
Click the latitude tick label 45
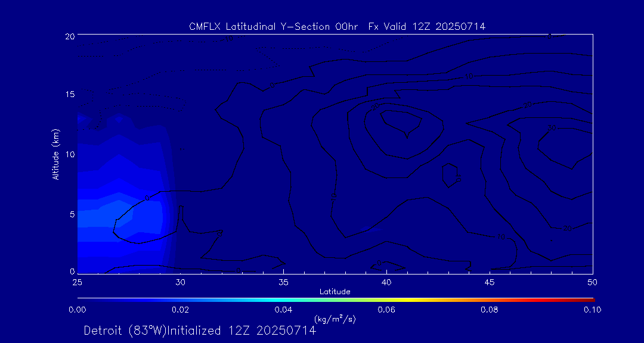pos(490,282)
